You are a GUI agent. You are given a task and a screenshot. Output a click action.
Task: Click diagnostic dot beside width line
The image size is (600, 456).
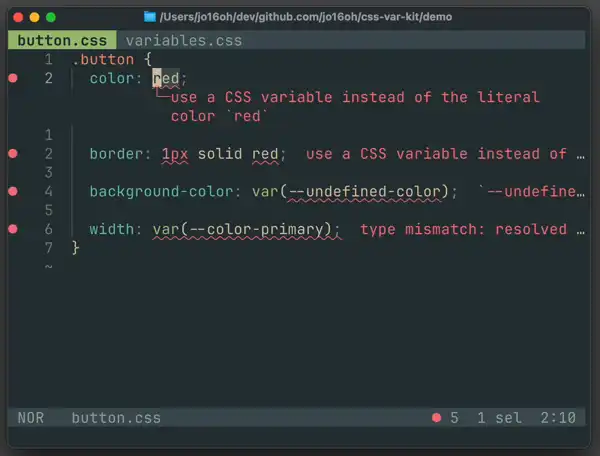click(13, 229)
